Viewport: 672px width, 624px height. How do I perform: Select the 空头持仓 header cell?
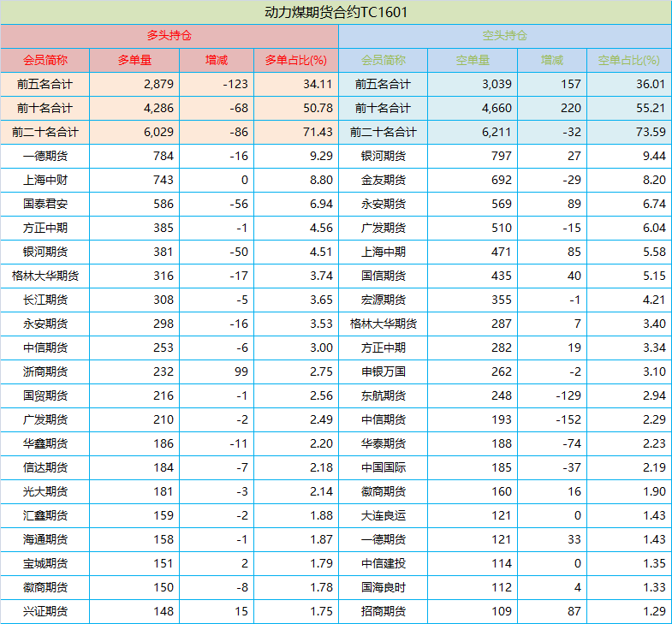pos(505,36)
